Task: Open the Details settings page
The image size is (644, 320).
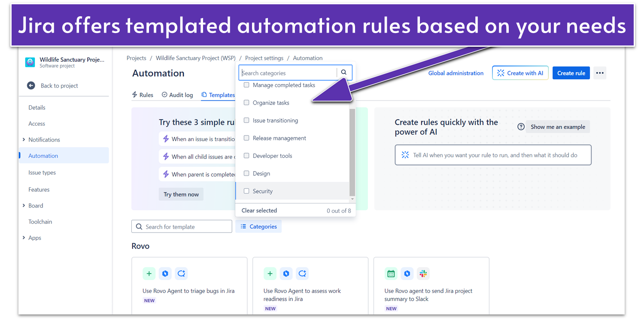Action: click(37, 107)
